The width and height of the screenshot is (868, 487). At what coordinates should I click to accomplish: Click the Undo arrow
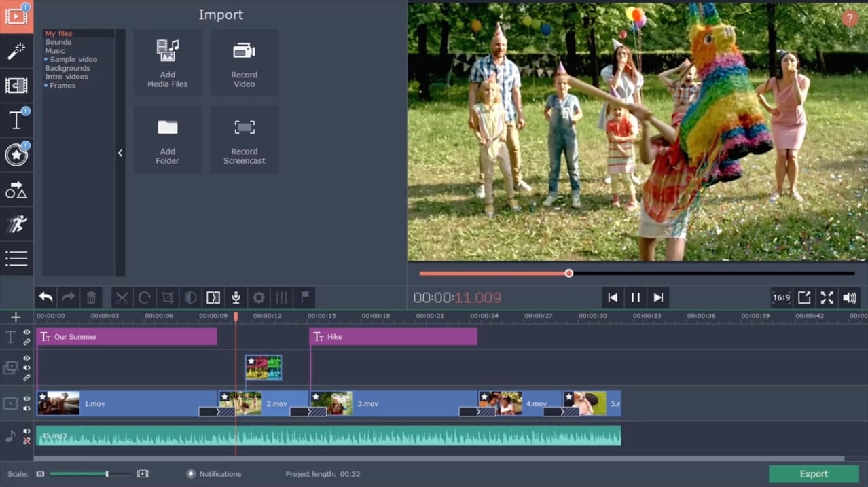[x=45, y=297]
